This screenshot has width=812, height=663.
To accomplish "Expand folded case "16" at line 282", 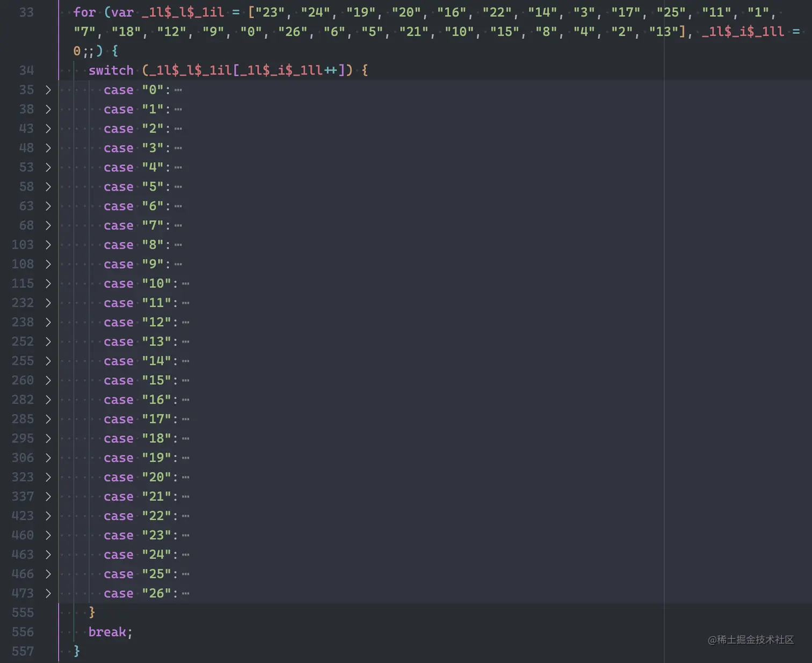I will pos(48,399).
